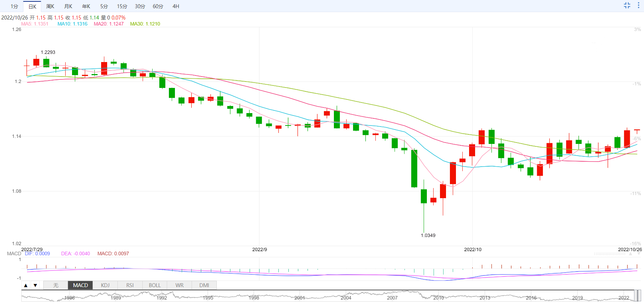Jump to 1998 on the overview timeline
The height and width of the screenshot is (307, 644).
[254, 298]
